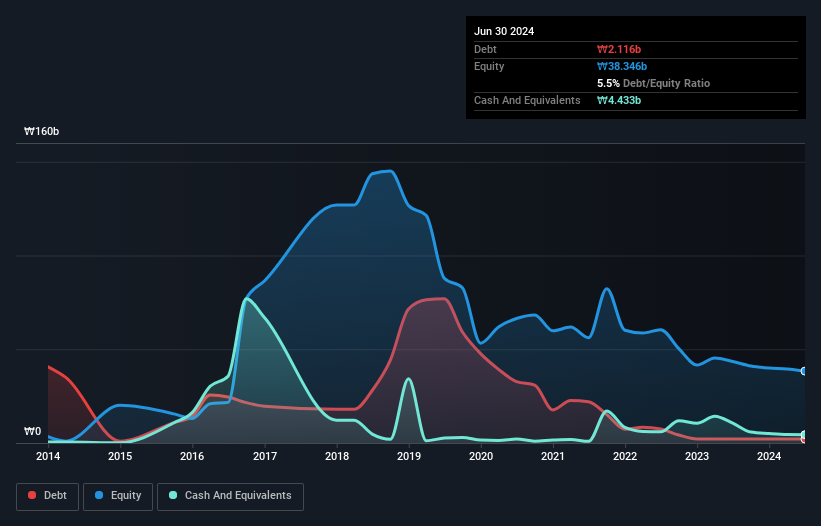Select the 2019 label on the x-axis
Viewport: 821px width, 526px height.
click(x=409, y=456)
